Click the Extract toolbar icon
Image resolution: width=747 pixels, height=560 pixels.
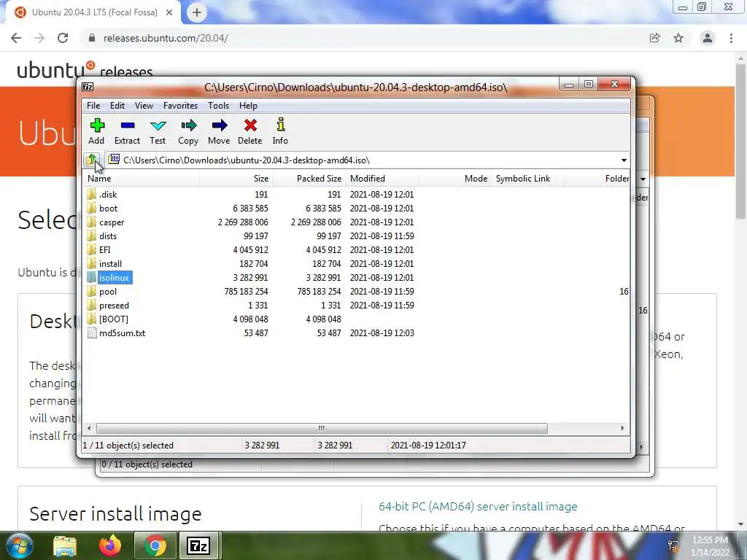click(x=127, y=125)
